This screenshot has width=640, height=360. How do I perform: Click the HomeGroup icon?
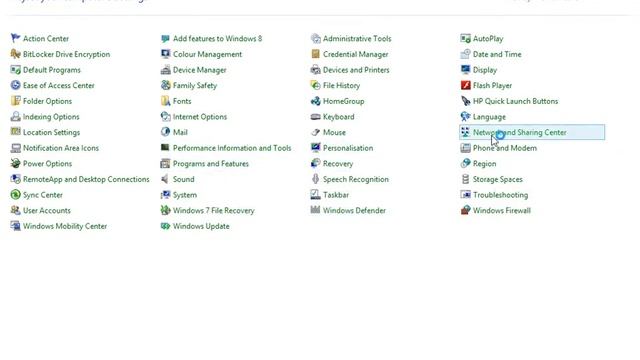pos(316,101)
